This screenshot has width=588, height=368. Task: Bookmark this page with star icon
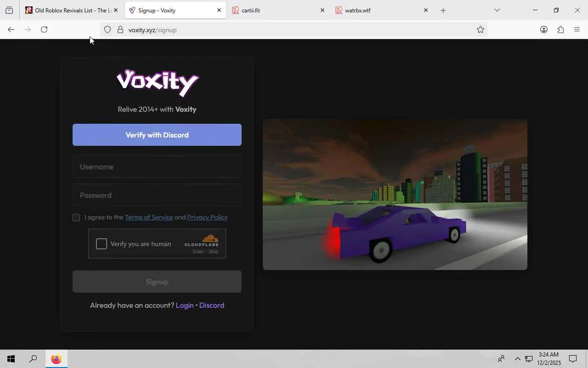(481, 30)
